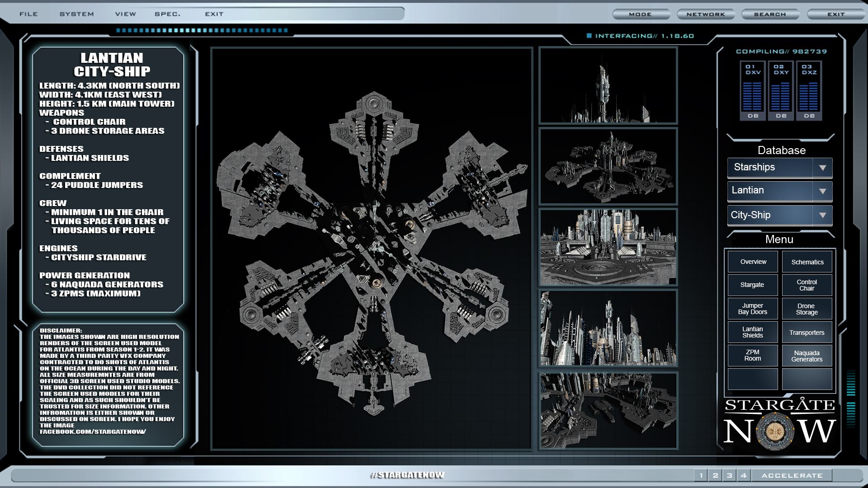The width and height of the screenshot is (868, 488).
Task: Click the SEARCH button
Action: [x=770, y=14]
